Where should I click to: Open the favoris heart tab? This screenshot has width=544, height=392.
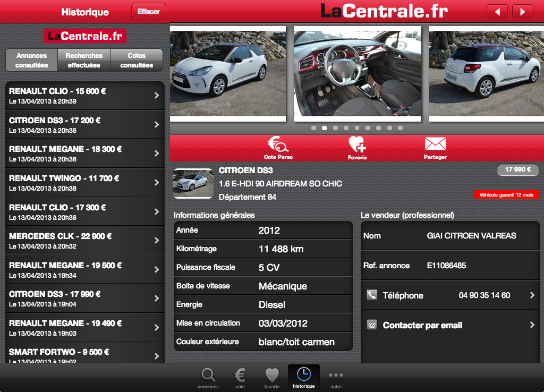pyautogui.click(x=271, y=378)
